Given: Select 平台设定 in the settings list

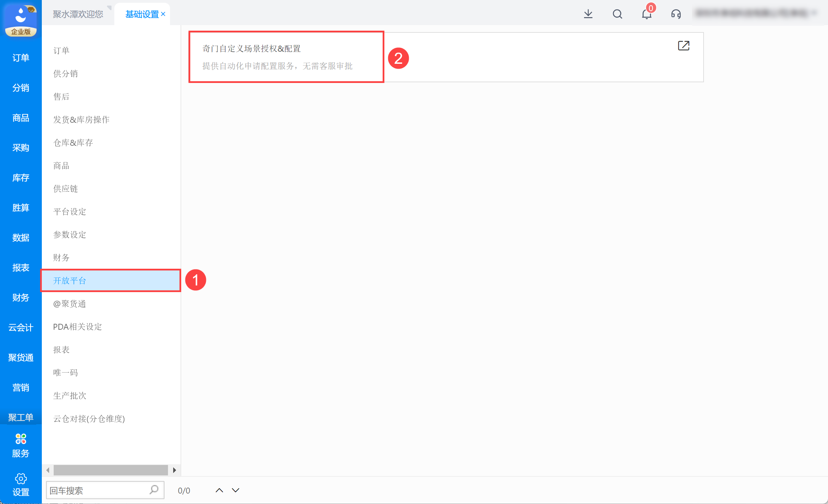Looking at the screenshot, I should pyautogui.click(x=70, y=212).
